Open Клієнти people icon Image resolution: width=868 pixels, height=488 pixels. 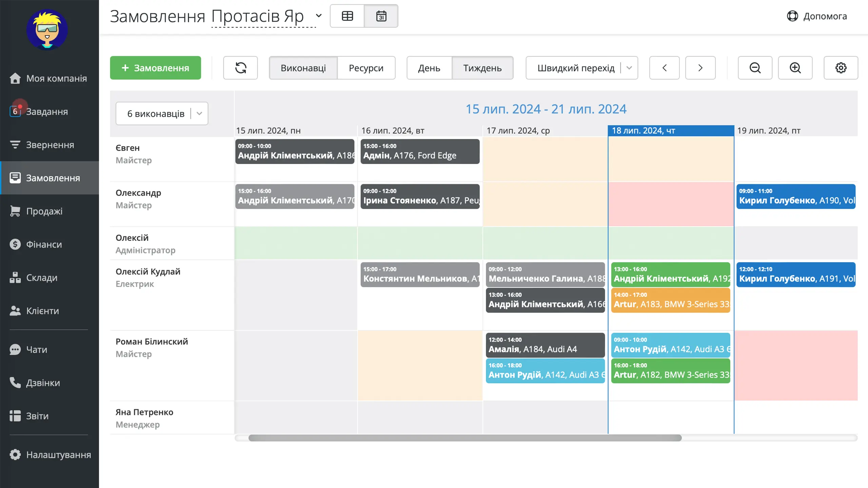15,311
